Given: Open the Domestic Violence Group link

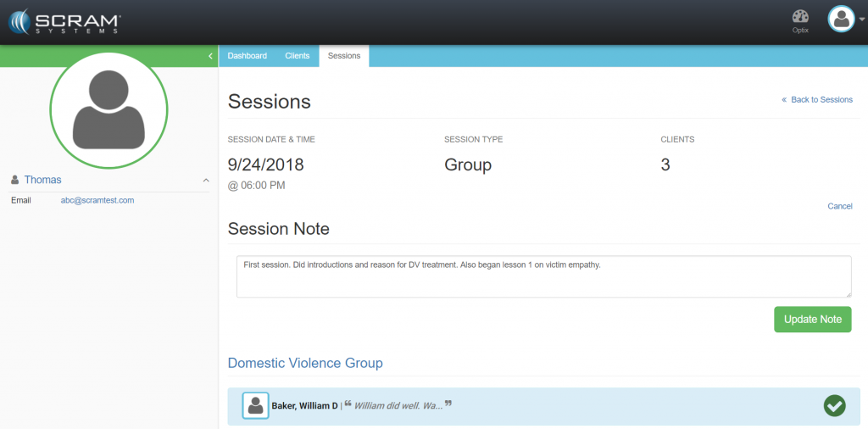Looking at the screenshot, I should [305, 363].
